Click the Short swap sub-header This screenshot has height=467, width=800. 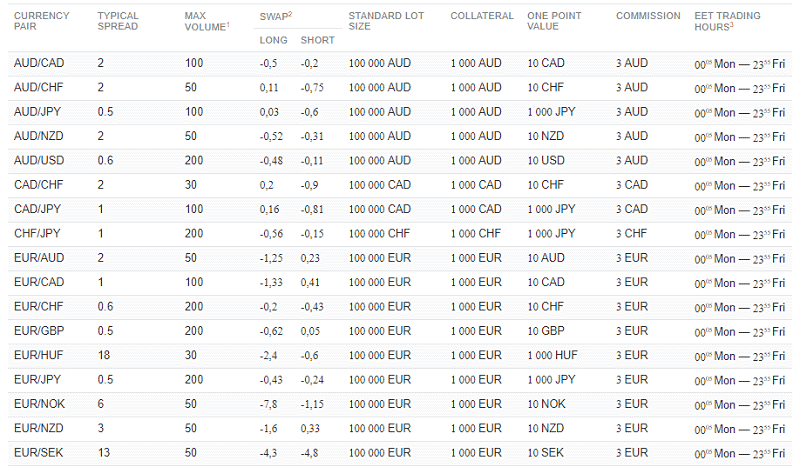(318, 40)
